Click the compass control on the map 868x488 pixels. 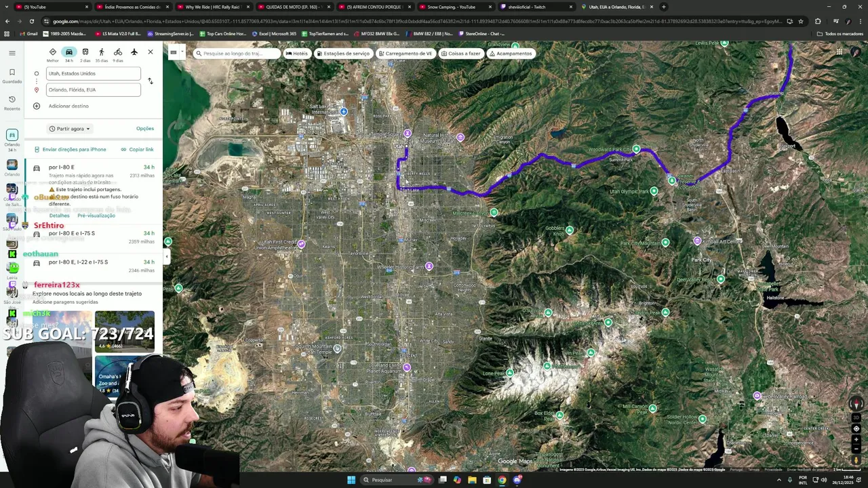tap(856, 404)
